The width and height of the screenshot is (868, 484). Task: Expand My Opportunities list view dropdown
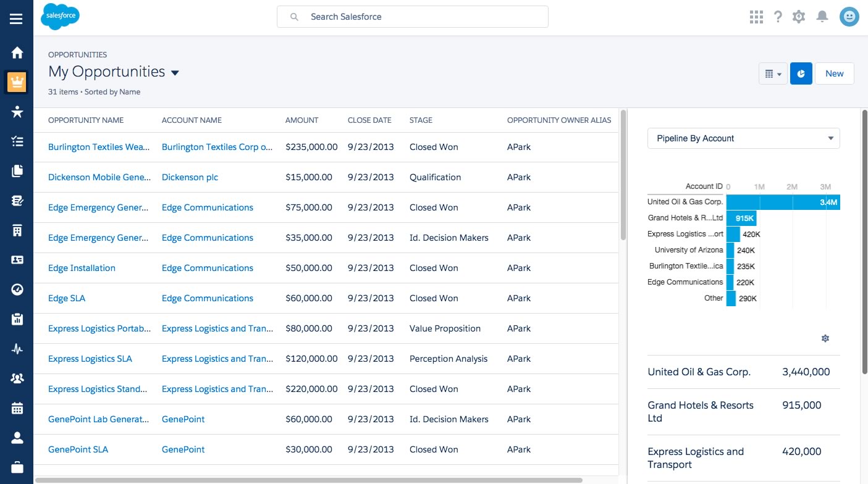click(175, 73)
